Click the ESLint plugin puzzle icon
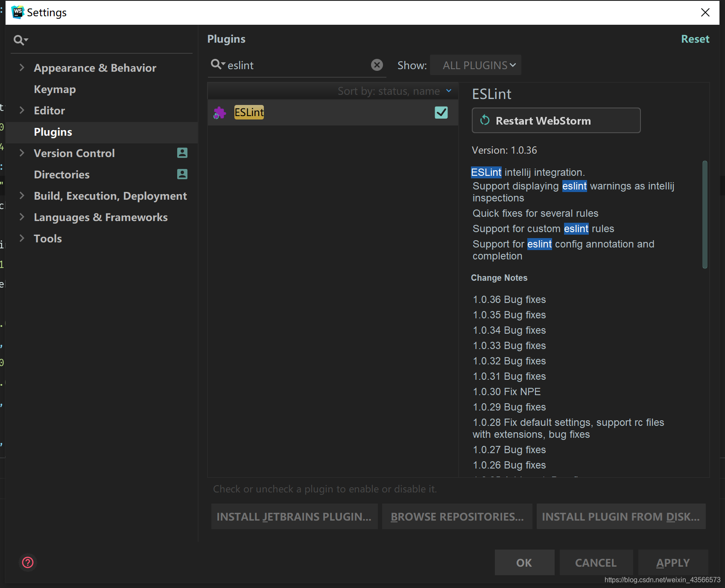725x588 pixels. click(219, 113)
